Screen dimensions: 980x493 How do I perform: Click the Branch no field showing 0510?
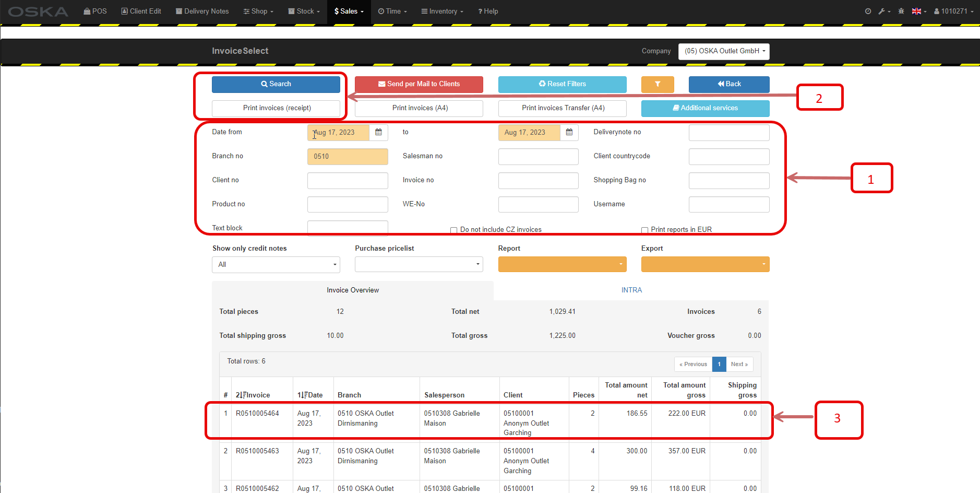tap(348, 157)
